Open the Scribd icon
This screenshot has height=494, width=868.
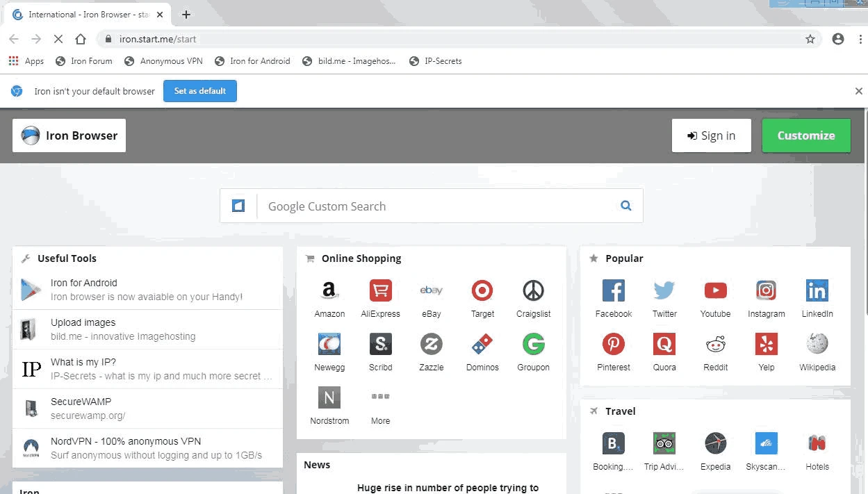click(380, 344)
